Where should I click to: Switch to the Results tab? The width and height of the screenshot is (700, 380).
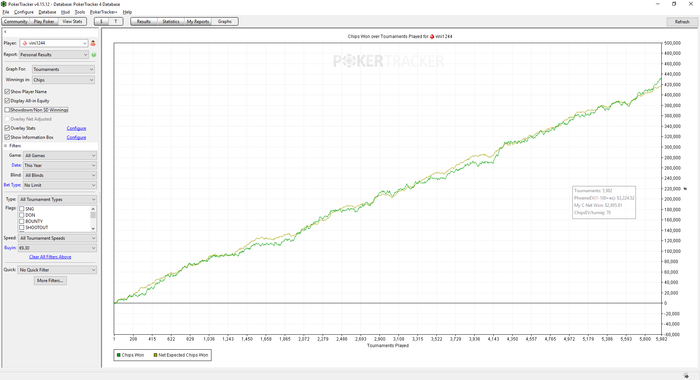click(144, 21)
